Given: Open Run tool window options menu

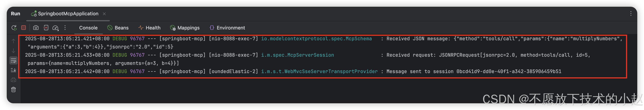Looking at the screenshot, I should [x=631, y=14].
